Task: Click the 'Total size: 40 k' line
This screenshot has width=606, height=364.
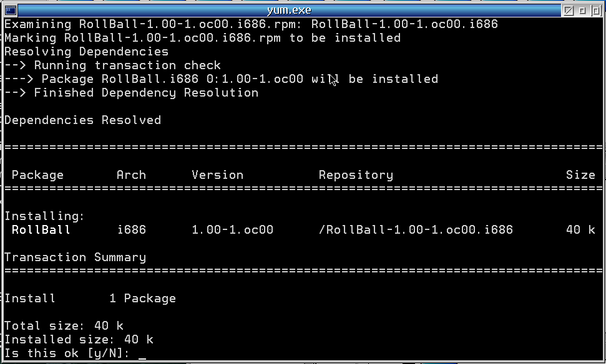Action: (x=64, y=326)
